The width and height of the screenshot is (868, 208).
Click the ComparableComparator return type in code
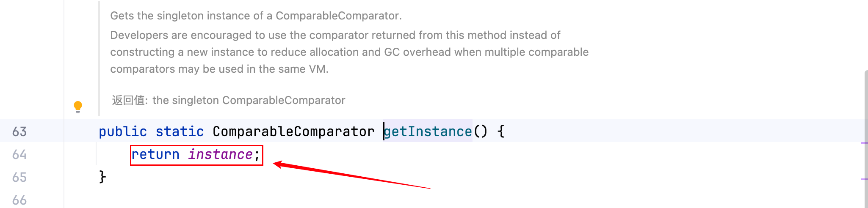pos(293,132)
